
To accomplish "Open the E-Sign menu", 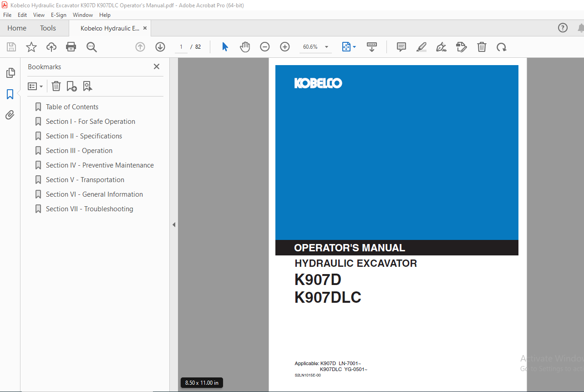I will point(59,15).
